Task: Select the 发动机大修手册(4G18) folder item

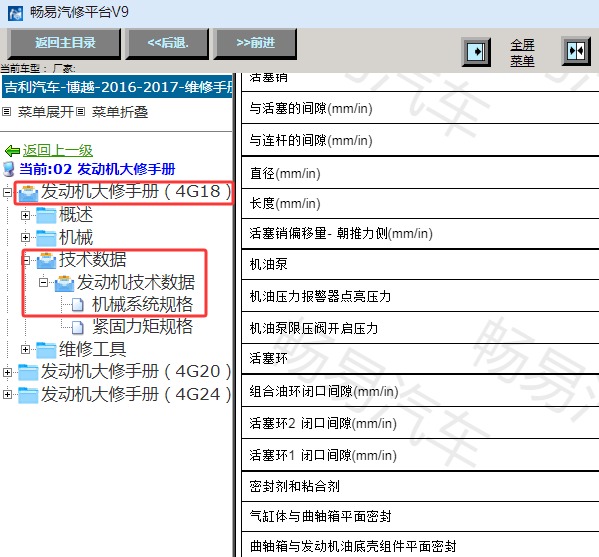Action: (136, 191)
